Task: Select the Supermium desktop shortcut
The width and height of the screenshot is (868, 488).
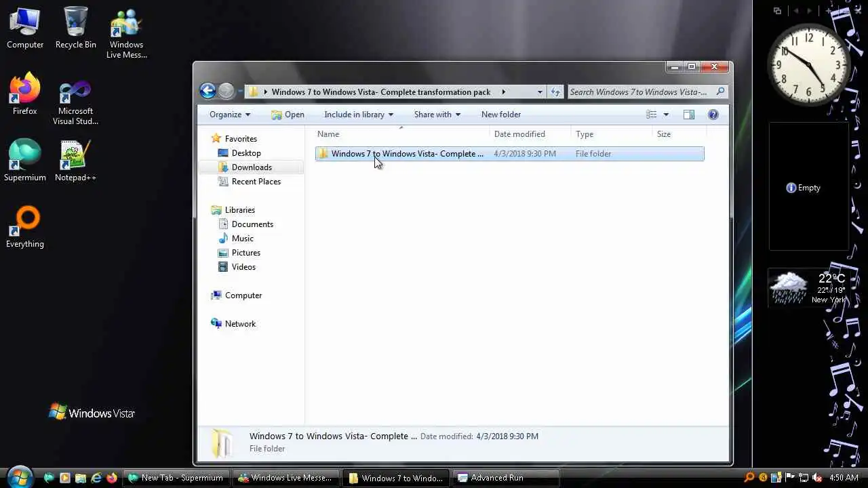Action: coord(25,161)
